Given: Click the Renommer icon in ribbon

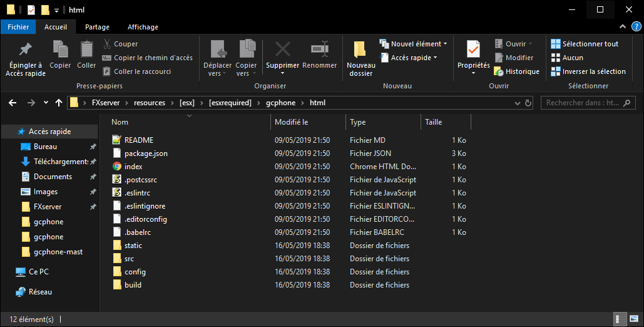Looking at the screenshot, I should tap(319, 50).
